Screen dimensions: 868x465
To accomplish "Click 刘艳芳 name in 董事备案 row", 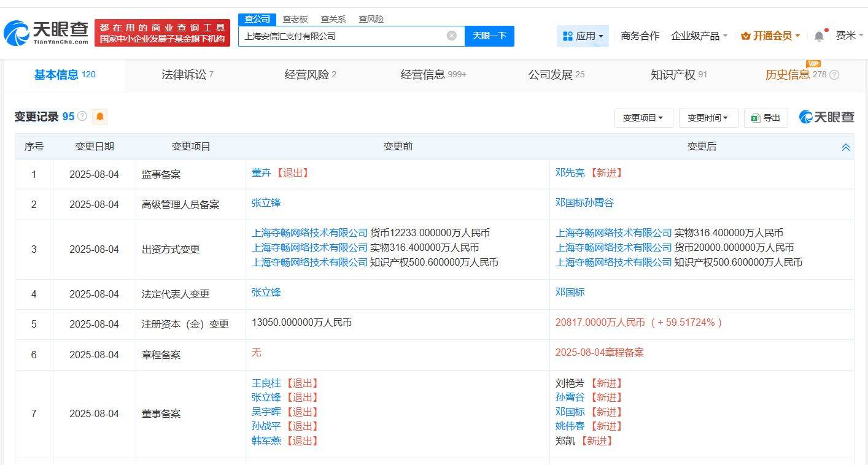I will tap(570, 383).
